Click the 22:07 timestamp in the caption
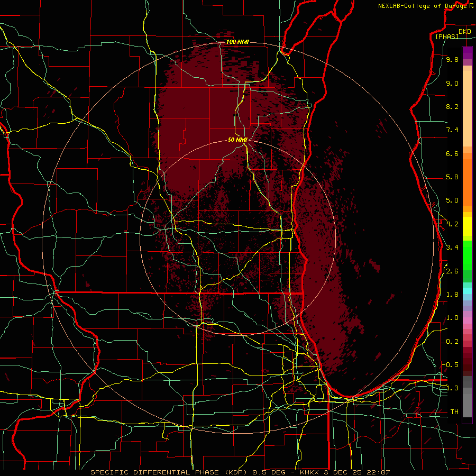The image size is (476, 476). (x=378, y=472)
